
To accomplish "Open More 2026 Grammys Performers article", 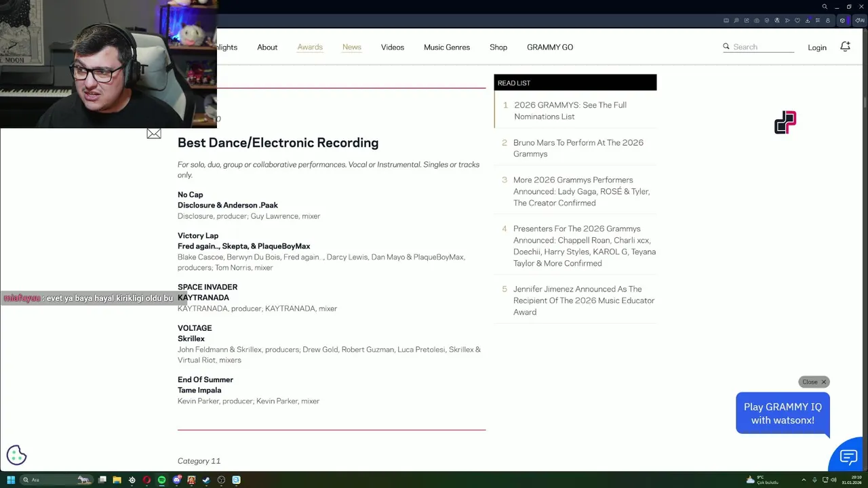I will pos(582,191).
